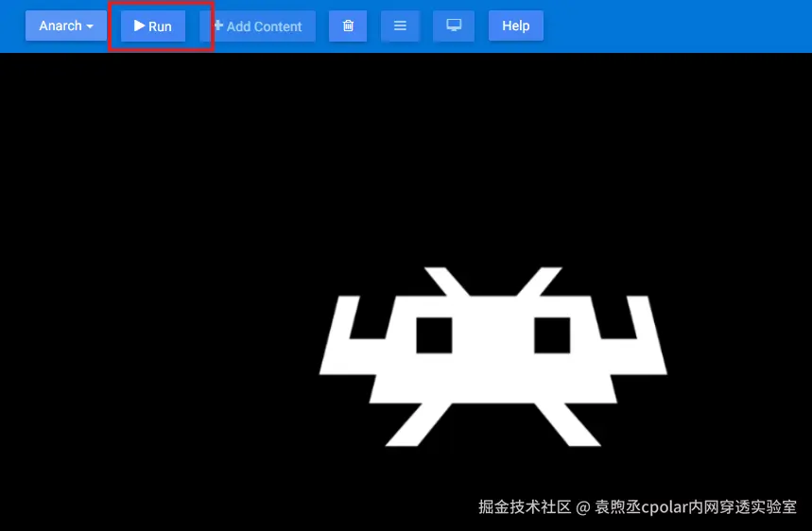Open the hamburger menu icon
This screenshot has width=812, height=531.
tap(400, 26)
